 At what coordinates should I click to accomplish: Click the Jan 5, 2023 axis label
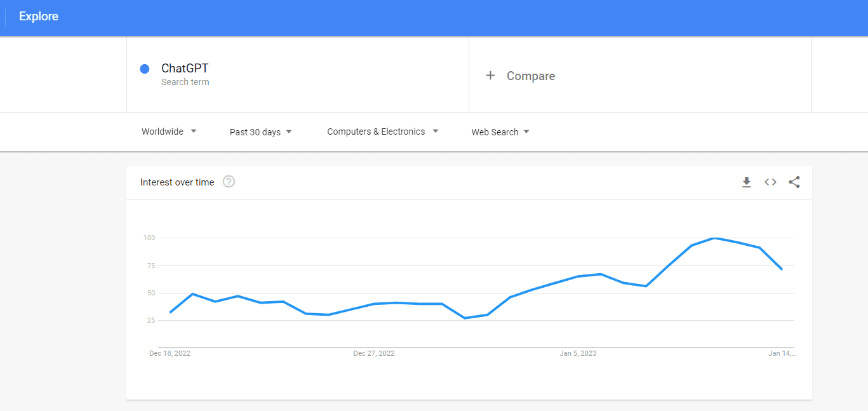point(578,353)
